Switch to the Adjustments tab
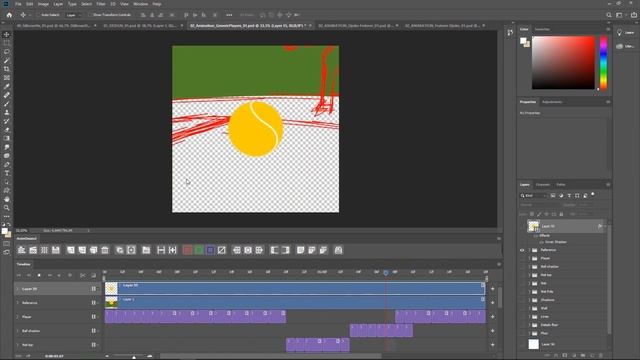 (x=552, y=102)
